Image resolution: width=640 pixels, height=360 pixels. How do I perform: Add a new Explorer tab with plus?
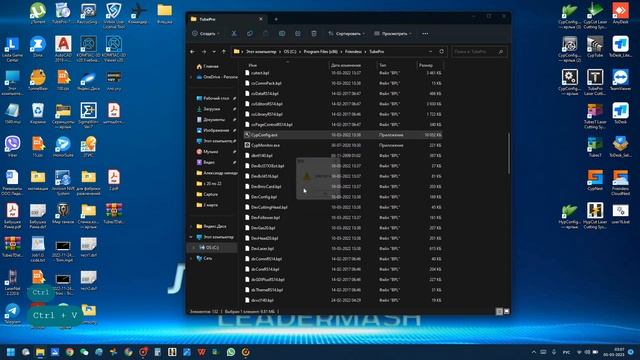pos(276,19)
